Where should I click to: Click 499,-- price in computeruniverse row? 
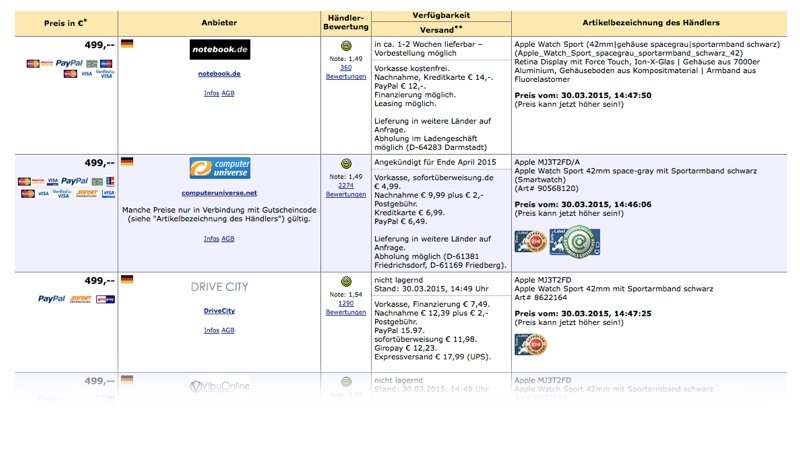(99, 163)
